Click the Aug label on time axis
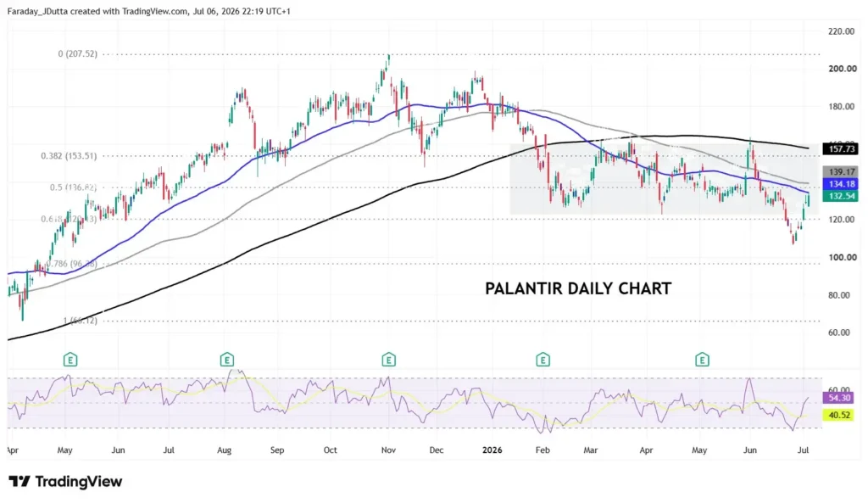 [224, 450]
